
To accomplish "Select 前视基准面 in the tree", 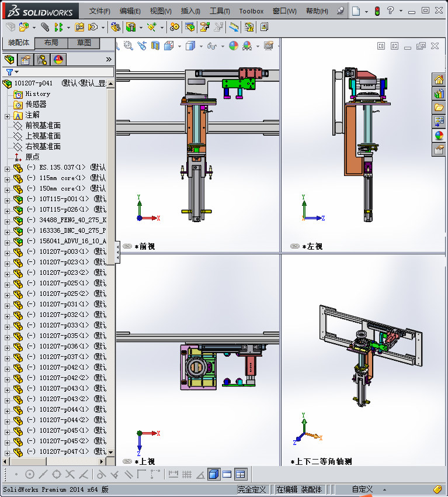I will coord(43,126).
